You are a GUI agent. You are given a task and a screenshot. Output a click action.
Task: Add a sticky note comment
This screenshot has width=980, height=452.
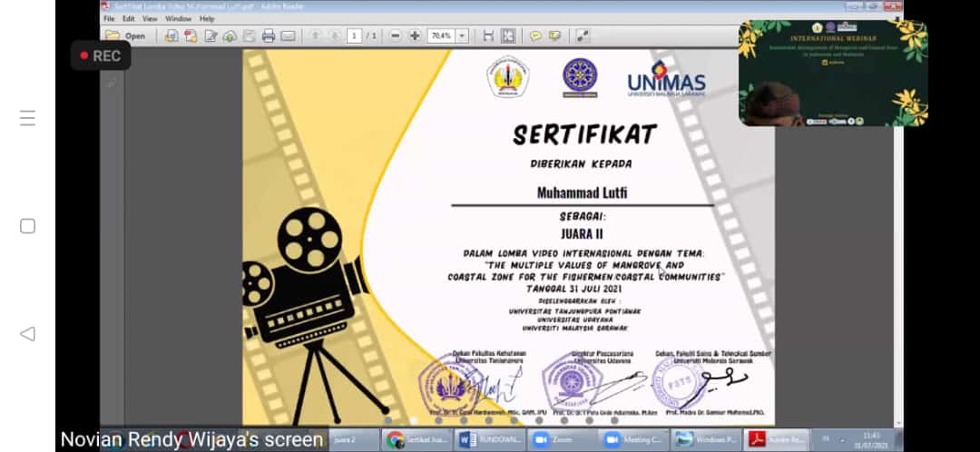point(535,35)
